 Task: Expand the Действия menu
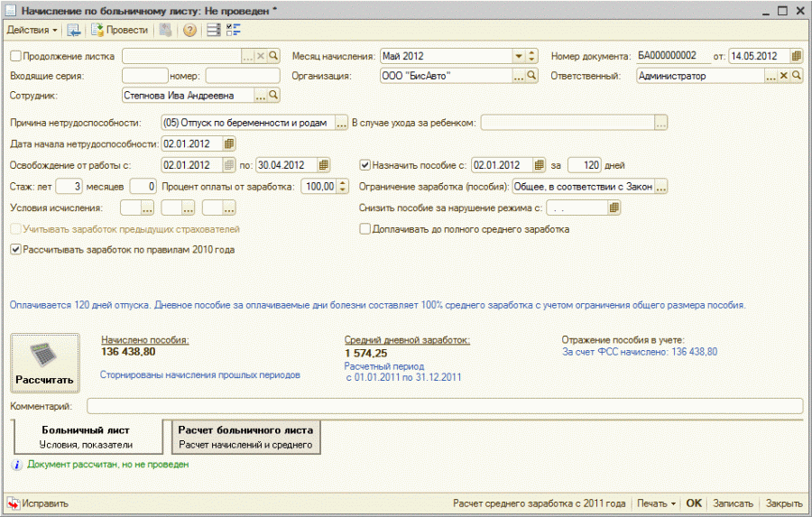(32, 30)
